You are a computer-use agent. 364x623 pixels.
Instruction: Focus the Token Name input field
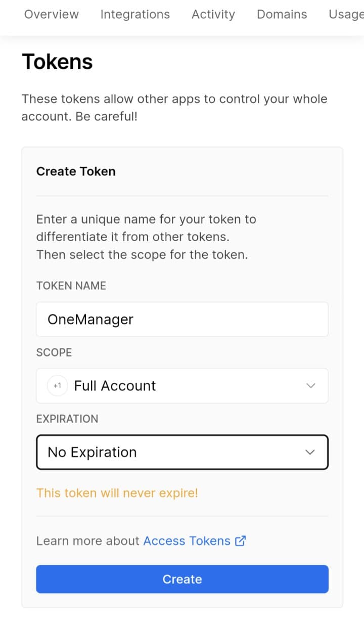point(182,320)
